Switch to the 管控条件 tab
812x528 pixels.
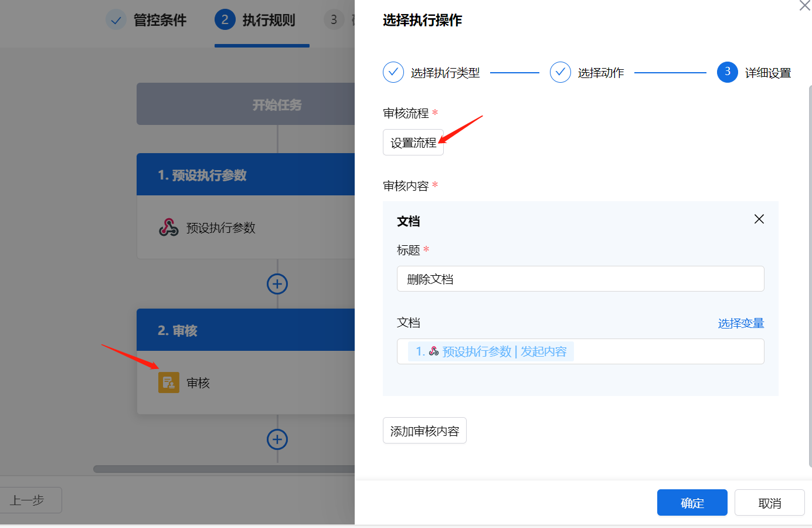(147, 20)
